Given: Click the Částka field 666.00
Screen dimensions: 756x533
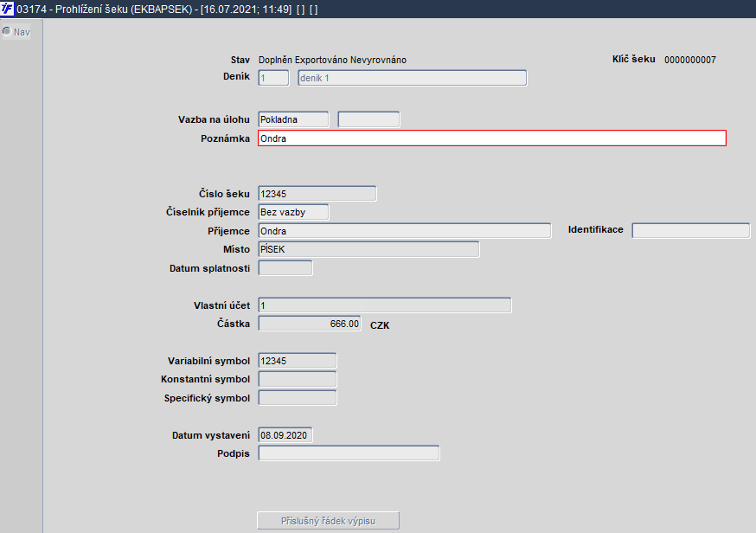Looking at the screenshot, I should click(x=310, y=324).
